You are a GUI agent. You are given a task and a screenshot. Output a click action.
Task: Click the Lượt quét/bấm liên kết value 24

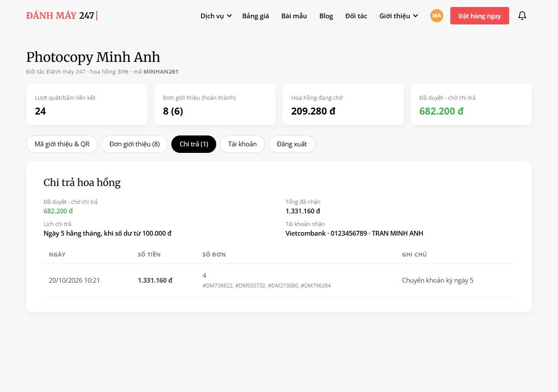tap(40, 111)
